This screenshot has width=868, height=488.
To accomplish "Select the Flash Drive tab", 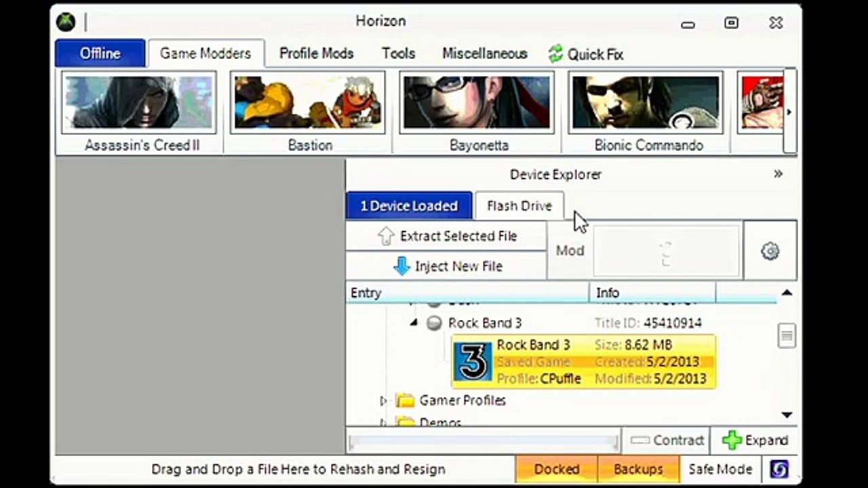I will (x=519, y=205).
